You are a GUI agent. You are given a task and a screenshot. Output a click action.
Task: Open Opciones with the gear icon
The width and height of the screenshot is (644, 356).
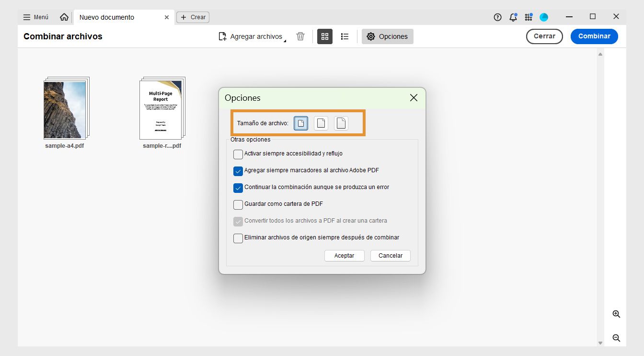387,36
